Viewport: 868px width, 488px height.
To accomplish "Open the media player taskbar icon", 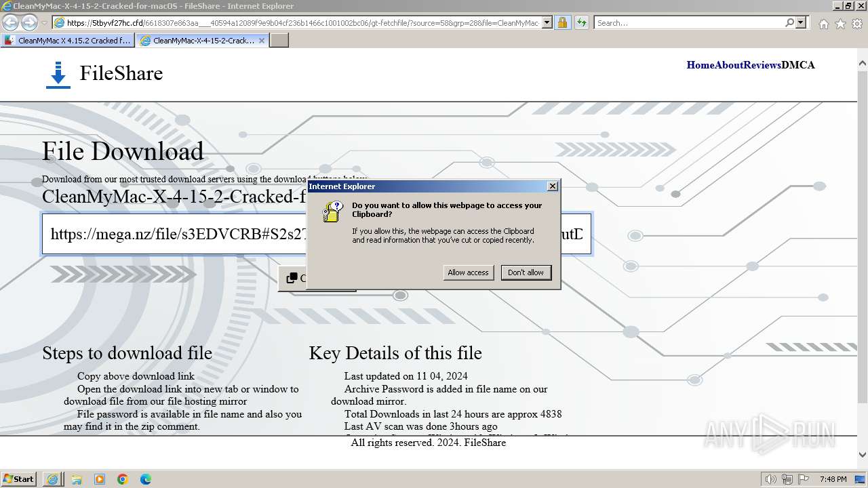I will click(100, 479).
